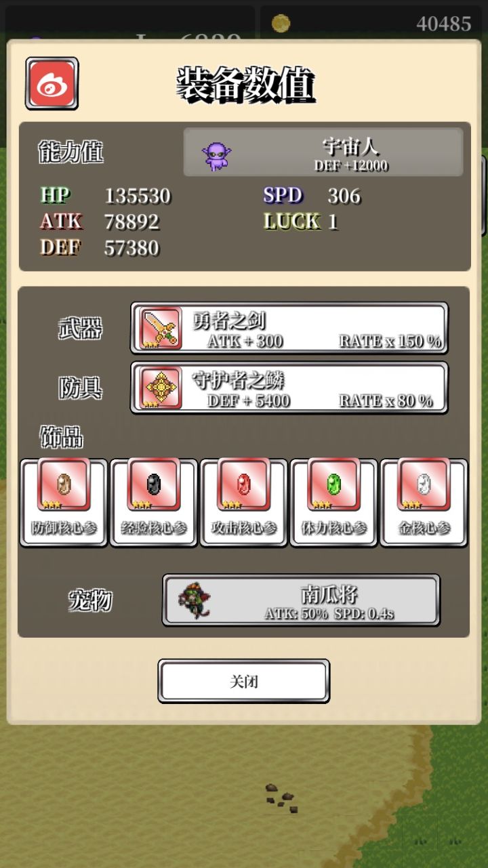488x868 pixels.
Task: Open the 宠物 pet slot 南瓜将
Action: click(x=301, y=600)
